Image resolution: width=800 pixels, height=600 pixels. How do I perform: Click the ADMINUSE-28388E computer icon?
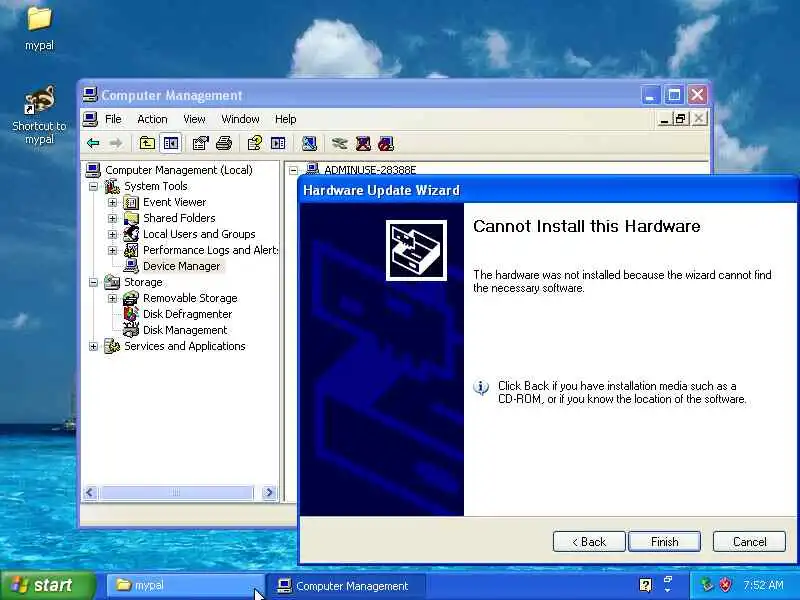312,169
